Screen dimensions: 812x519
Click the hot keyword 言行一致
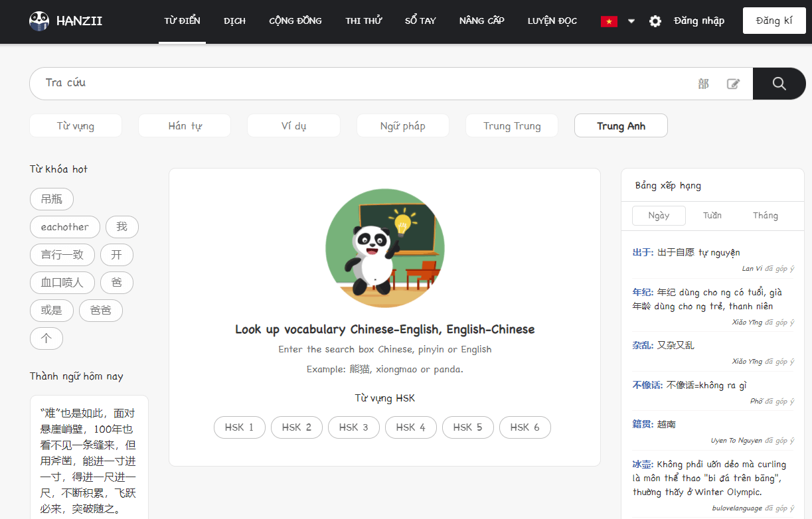[x=62, y=255]
